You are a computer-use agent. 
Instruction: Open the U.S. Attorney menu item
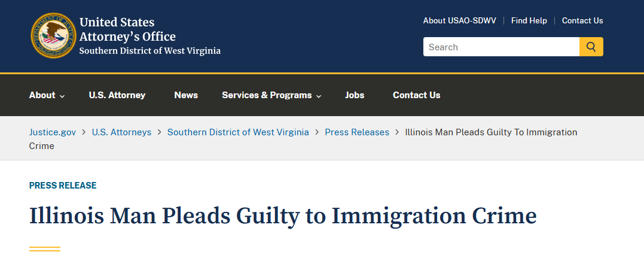[x=117, y=95]
